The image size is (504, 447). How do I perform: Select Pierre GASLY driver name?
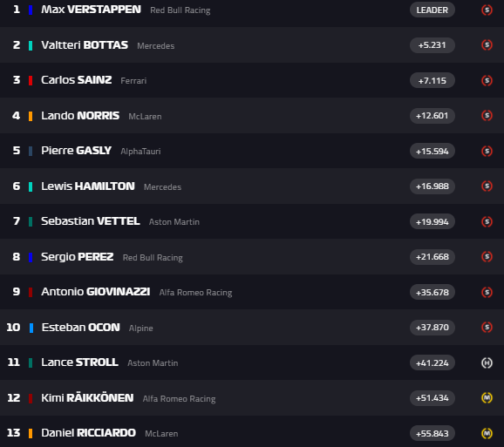76,151
